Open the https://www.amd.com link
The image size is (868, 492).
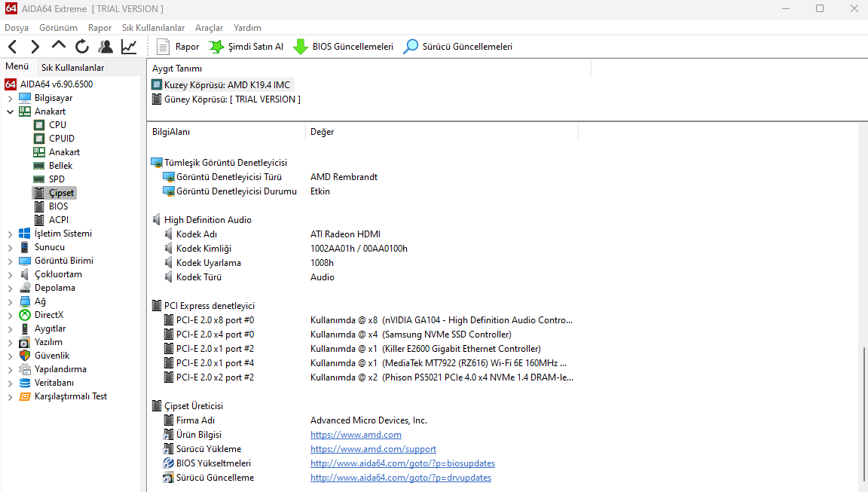[x=356, y=435]
